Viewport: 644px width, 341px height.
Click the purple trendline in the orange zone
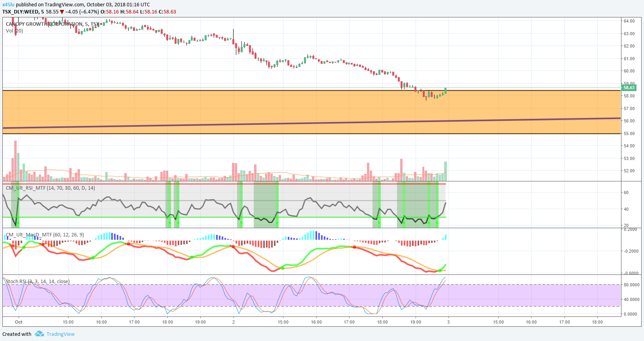[x=312, y=123]
